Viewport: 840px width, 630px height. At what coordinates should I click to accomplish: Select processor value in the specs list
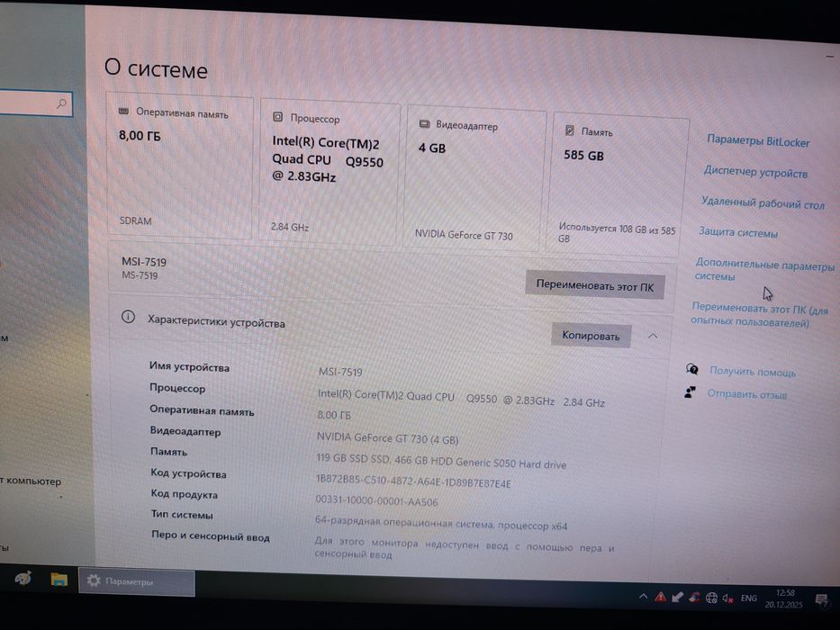click(461, 398)
